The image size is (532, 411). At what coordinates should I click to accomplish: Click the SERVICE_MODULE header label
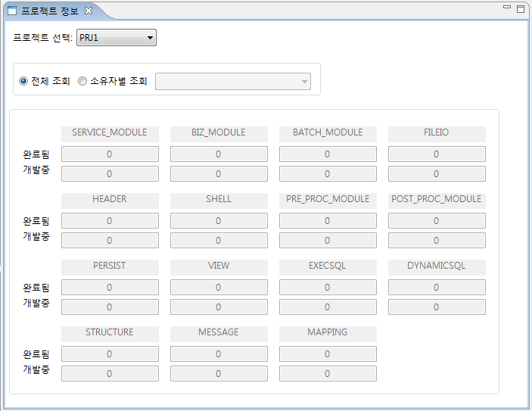click(x=110, y=132)
